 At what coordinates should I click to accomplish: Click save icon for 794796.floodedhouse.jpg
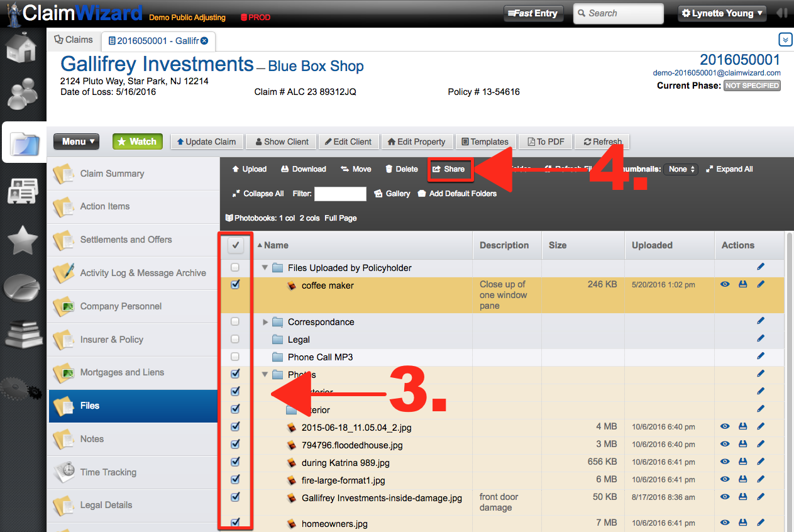(742, 444)
